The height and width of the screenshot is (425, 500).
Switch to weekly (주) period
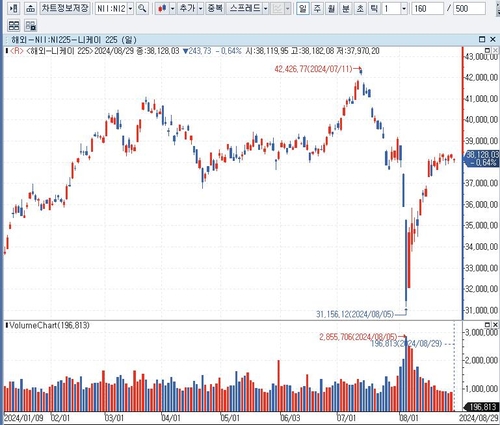click(317, 8)
